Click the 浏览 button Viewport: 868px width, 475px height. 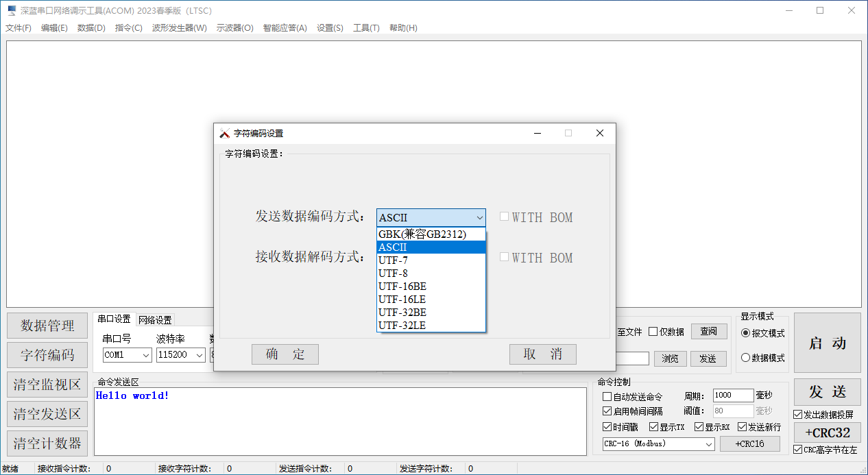tap(671, 358)
